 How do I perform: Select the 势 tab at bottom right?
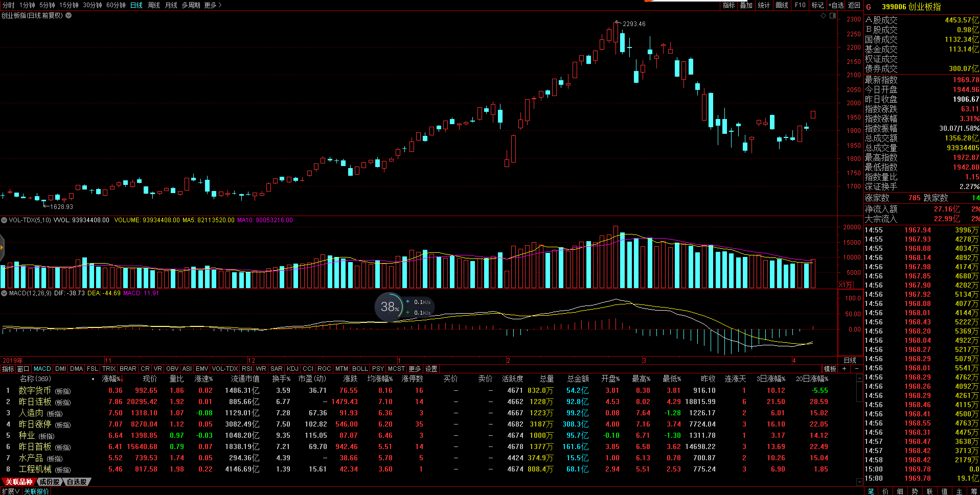tap(915, 491)
